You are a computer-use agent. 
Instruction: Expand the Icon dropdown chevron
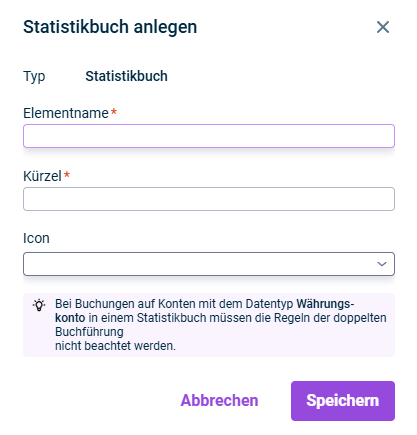click(x=382, y=264)
